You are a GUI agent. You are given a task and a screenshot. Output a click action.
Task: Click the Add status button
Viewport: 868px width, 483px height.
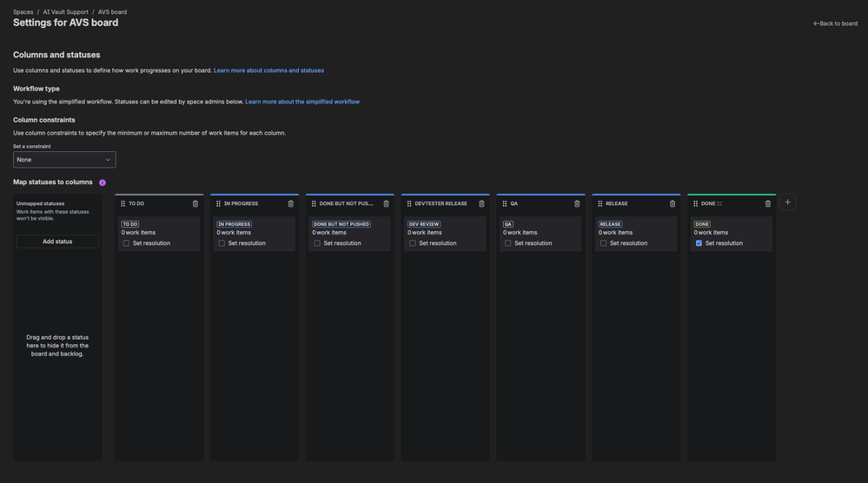[57, 241]
